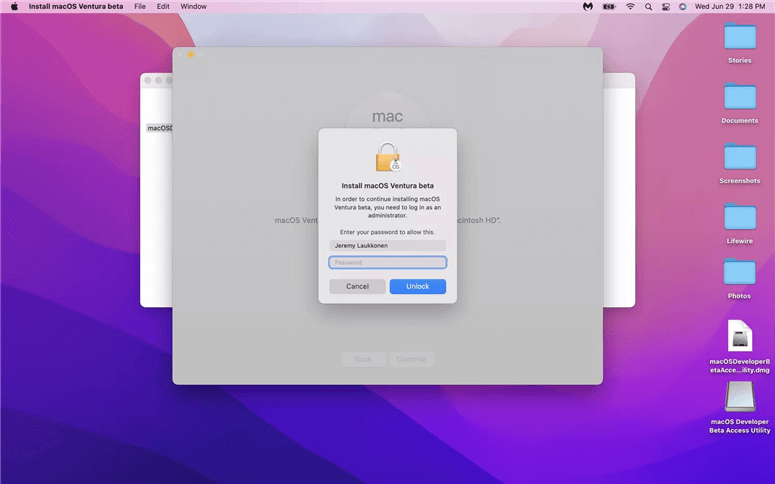Activate the Siri icon

(x=683, y=6)
